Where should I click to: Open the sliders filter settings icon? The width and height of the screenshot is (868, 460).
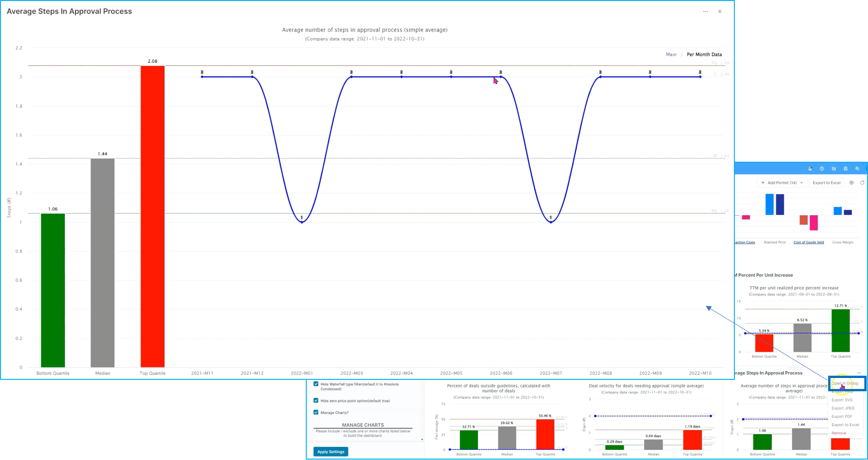(834, 169)
